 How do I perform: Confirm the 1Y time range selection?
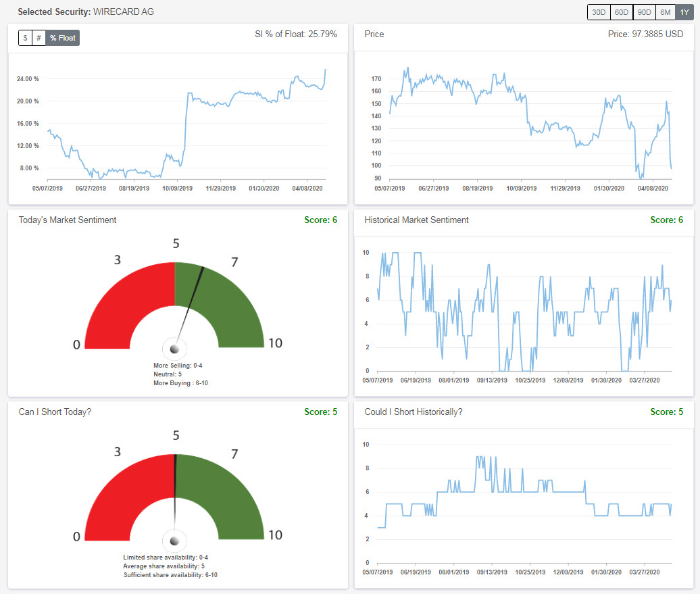pos(684,11)
